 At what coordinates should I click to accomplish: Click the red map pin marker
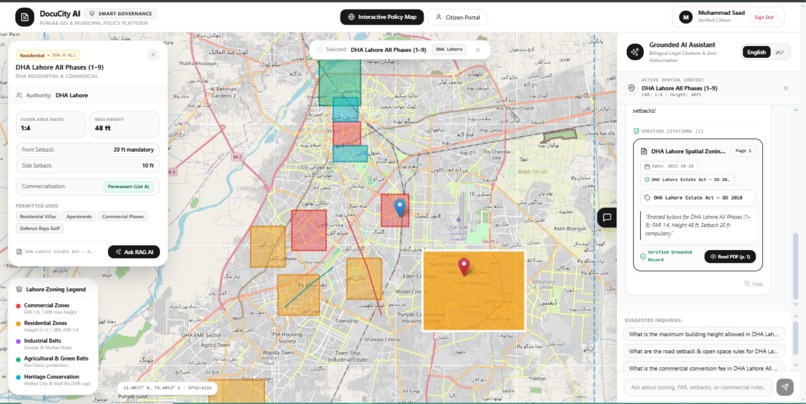(464, 266)
